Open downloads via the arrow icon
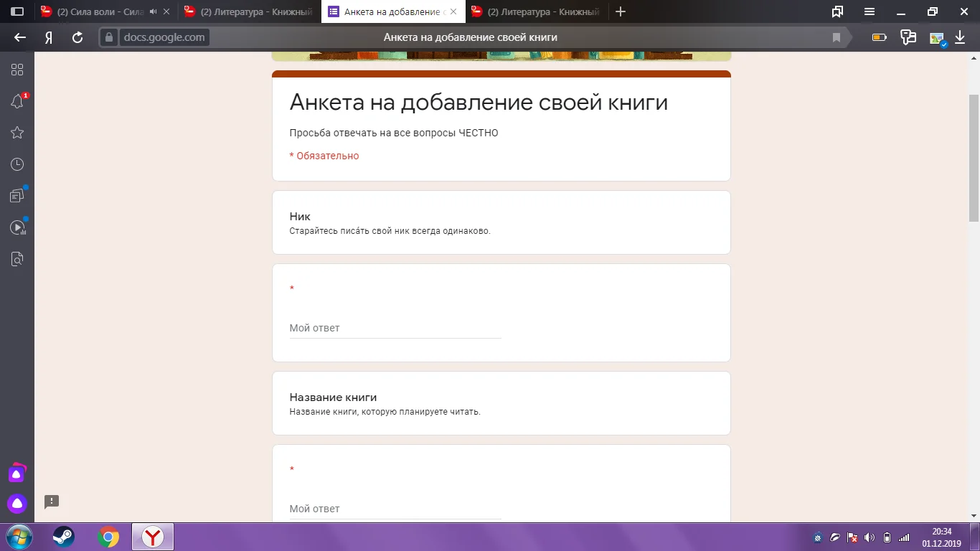This screenshot has width=980, height=551. 960,37
